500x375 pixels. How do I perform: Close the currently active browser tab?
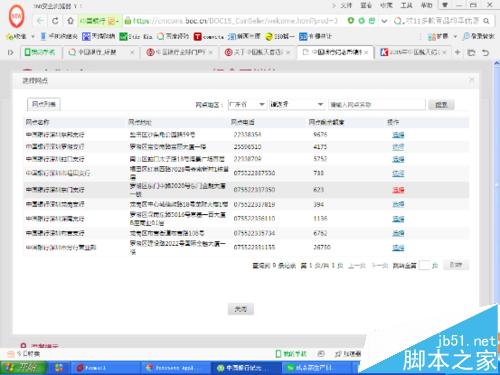366,52
